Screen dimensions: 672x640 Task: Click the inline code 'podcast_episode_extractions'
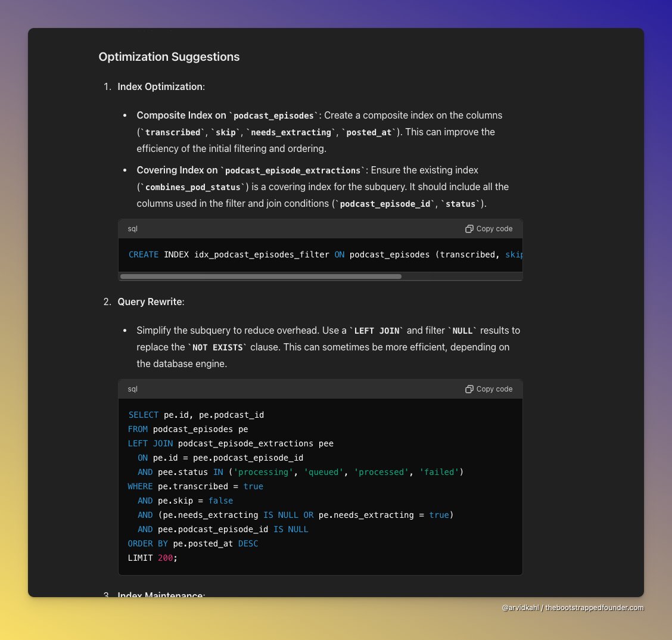(293, 170)
